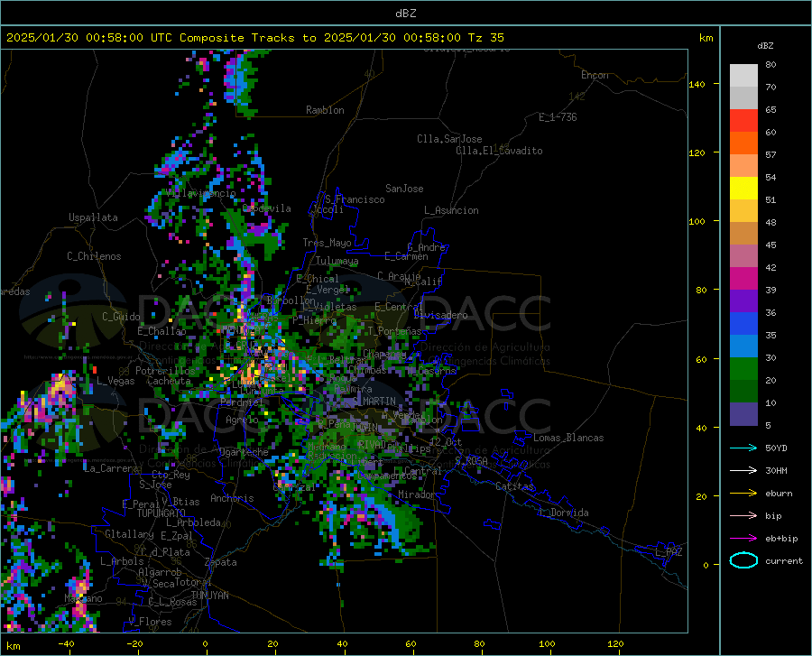
Task: Click the '80' value on the color scale
Action: [x=770, y=65]
